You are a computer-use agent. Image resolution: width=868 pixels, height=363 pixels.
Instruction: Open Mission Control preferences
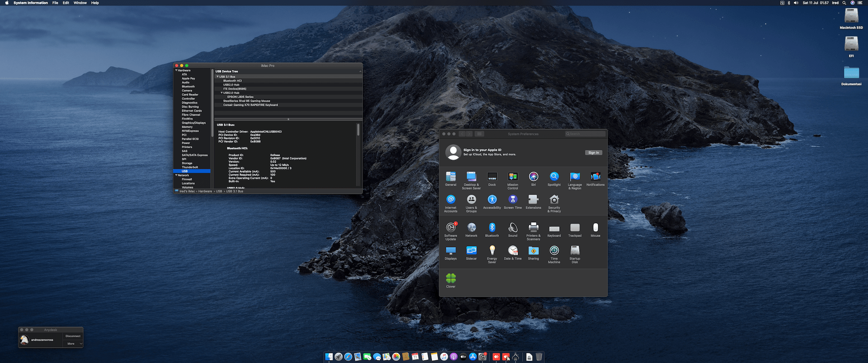pos(513,177)
